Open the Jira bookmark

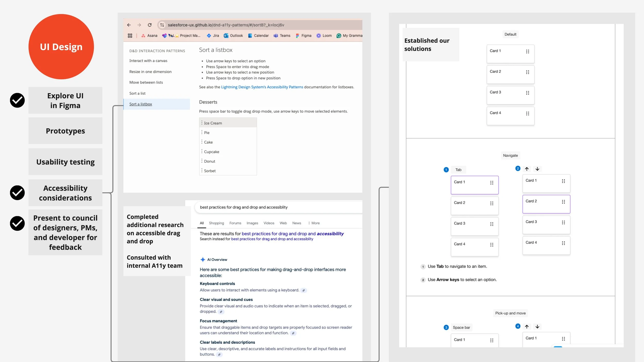[x=213, y=36]
